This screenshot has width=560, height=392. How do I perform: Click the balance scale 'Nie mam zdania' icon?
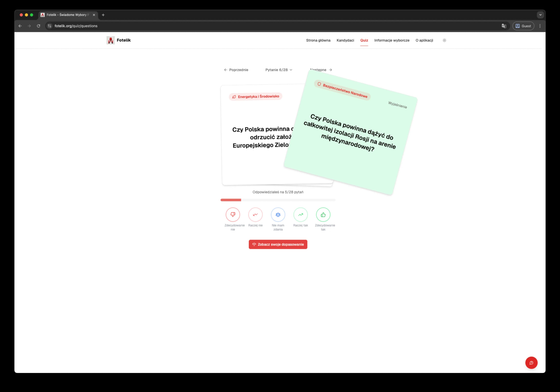278,215
